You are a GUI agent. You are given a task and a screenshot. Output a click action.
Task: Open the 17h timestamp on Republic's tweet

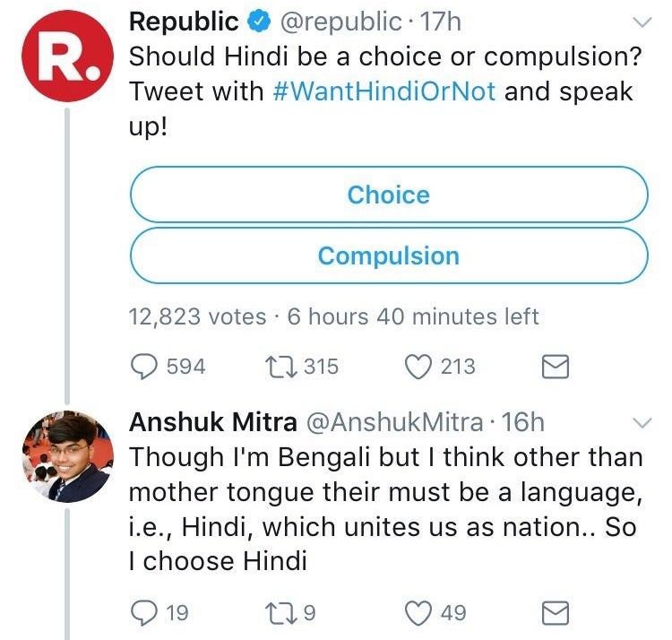441,22
